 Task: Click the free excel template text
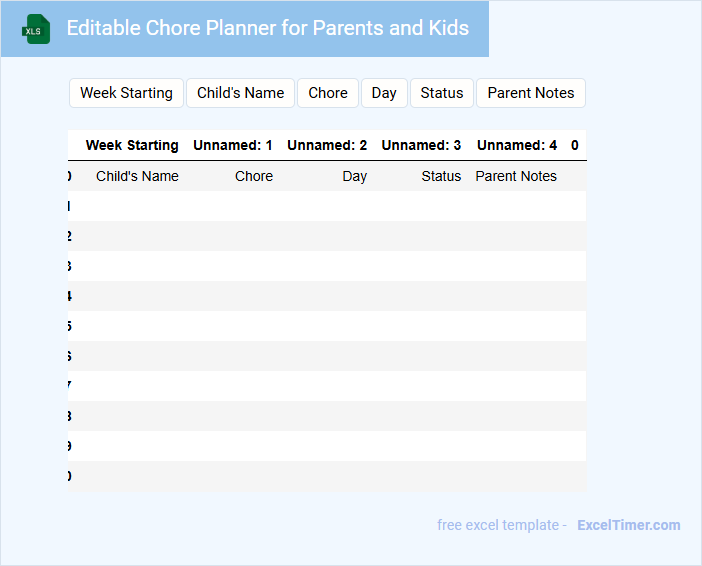tap(502, 525)
